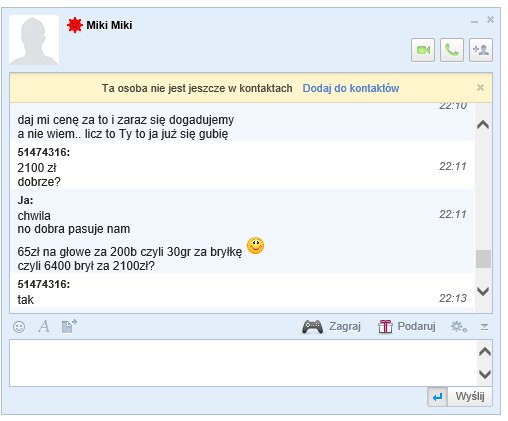Open the Zagraj games option

click(331, 326)
